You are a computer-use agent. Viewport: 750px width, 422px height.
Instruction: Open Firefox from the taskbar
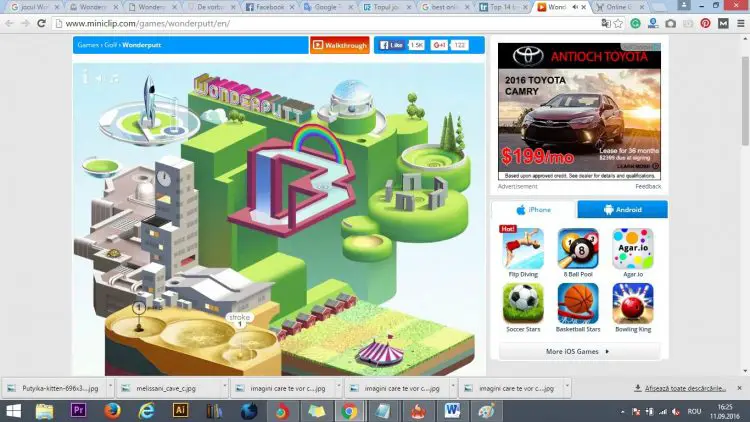coord(112,411)
